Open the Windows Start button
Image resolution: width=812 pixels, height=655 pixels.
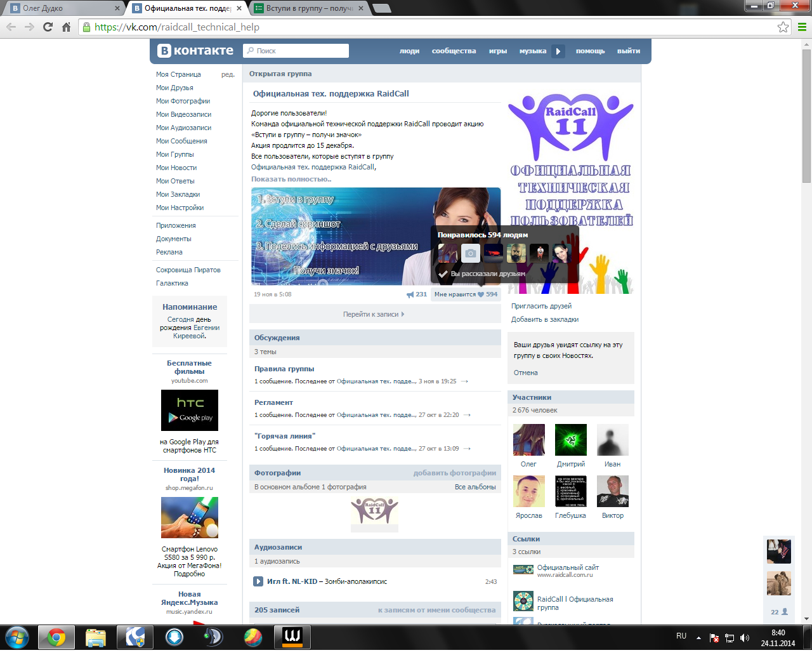(17, 637)
